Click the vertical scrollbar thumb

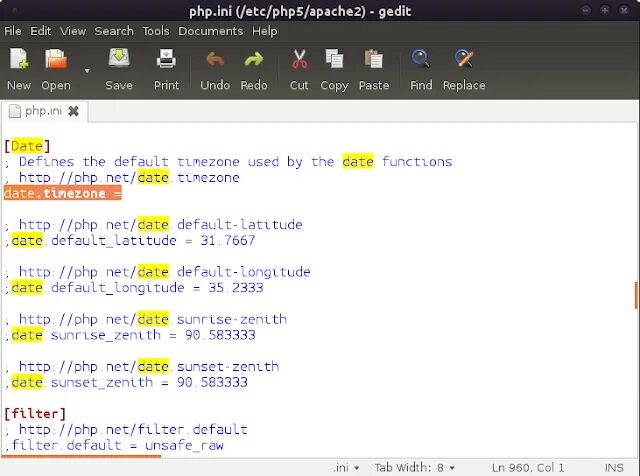[636, 295]
